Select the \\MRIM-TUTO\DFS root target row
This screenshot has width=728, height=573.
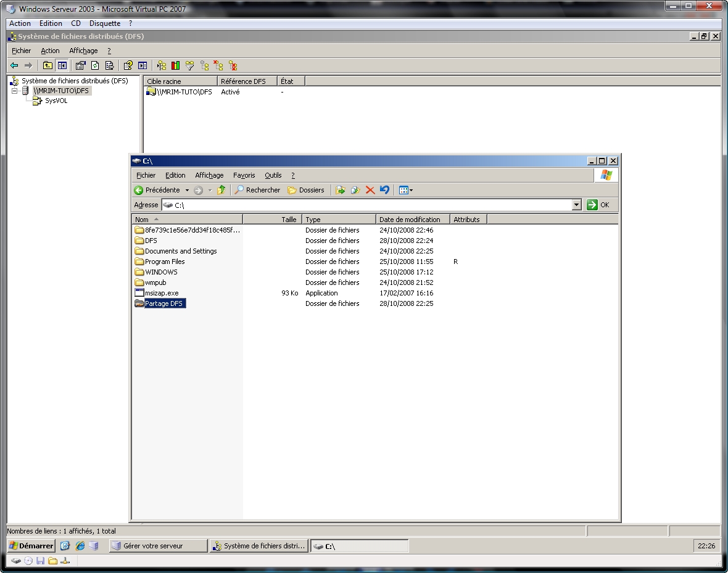[x=184, y=92]
